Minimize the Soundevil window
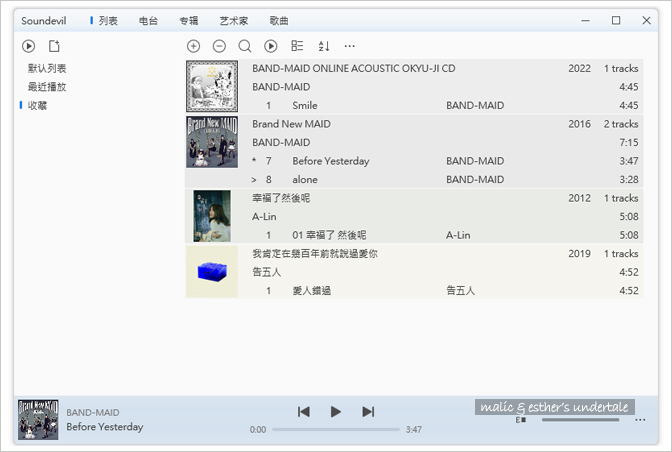Screen dimensions: 672x452 [585, 20]
